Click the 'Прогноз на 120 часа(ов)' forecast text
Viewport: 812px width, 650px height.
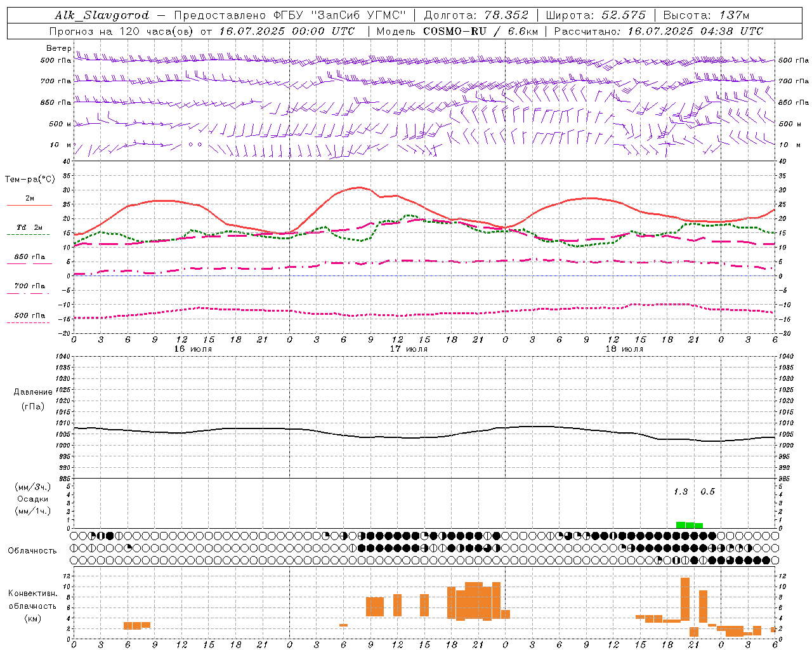(x=122, y=31)
